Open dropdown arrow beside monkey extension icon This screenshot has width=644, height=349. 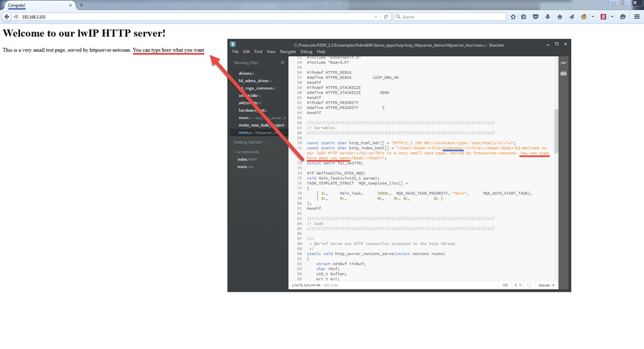click(x=592, y=17)
